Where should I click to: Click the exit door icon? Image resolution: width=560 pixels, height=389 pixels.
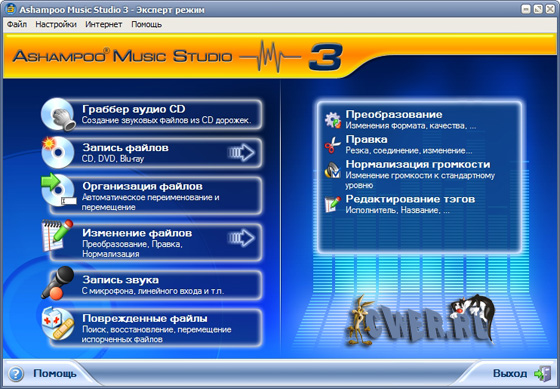click(543, 373)
